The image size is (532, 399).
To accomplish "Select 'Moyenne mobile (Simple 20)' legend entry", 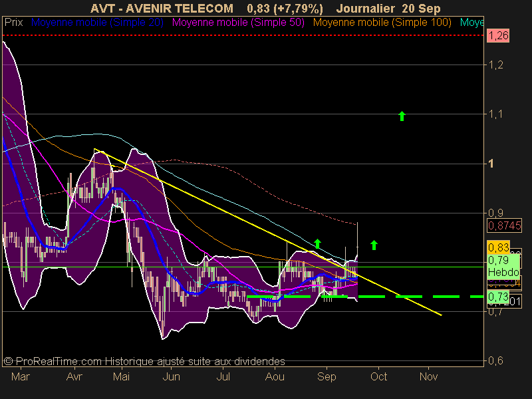I will (97, 23).
